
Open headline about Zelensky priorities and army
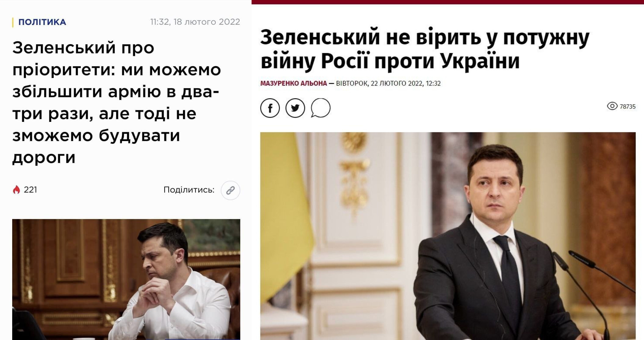(117, 102)
